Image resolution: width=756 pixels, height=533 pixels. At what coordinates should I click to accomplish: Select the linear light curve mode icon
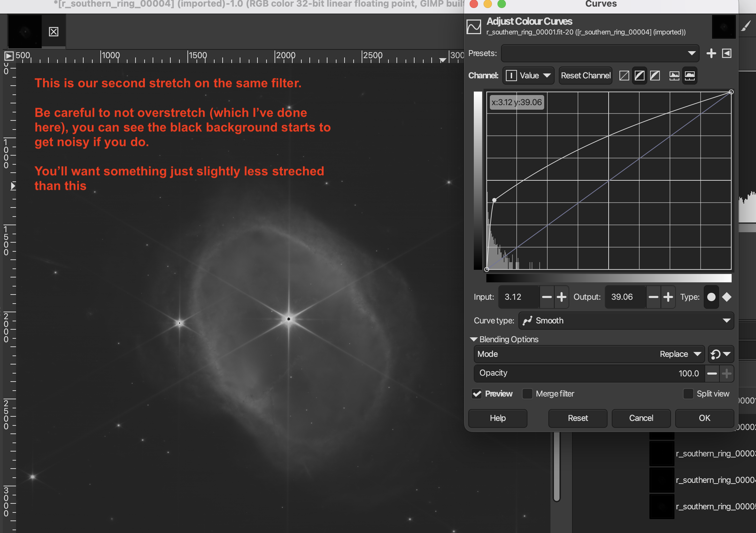point(624,76)
